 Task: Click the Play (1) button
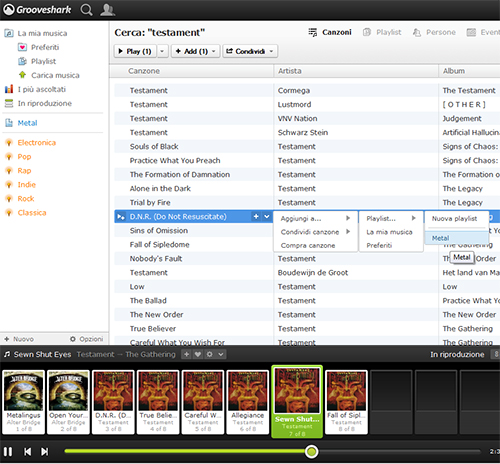tap(135, 51)
